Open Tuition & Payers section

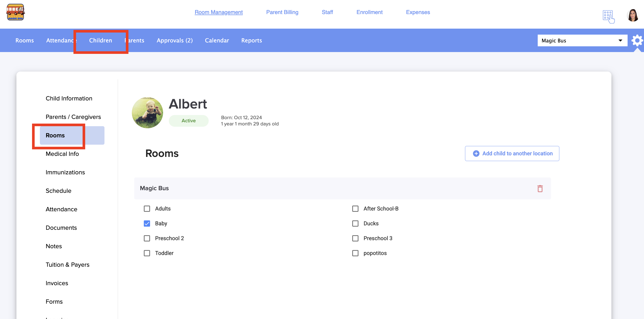67,265
